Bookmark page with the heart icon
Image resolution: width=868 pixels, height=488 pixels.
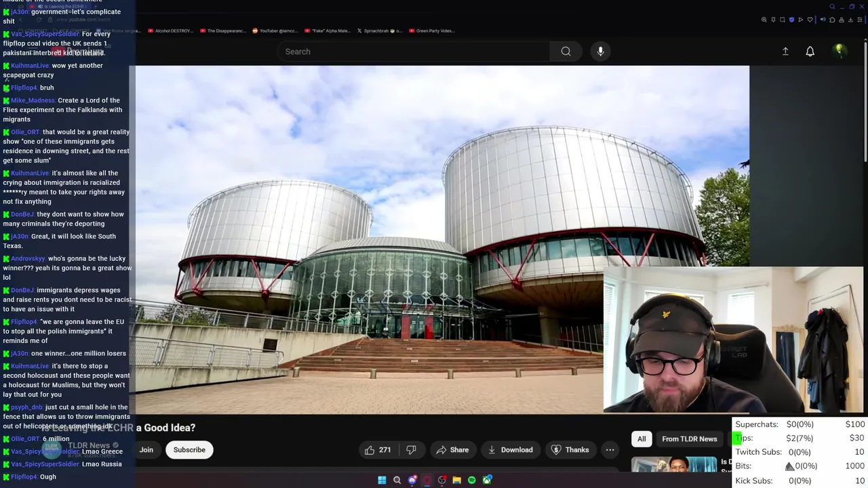(810, 20)
